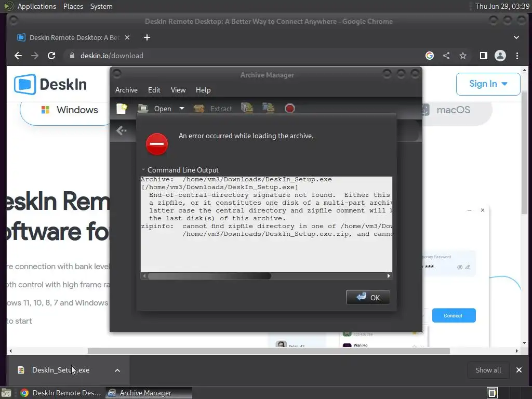
Task: Click the right arrow of output scrollbar
Action: 389,276
